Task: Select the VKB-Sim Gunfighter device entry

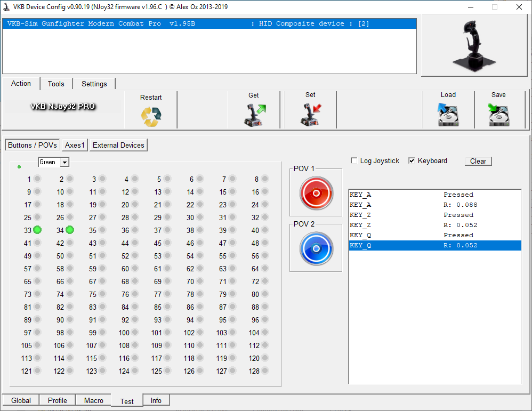Action: [x=209, y=24]
